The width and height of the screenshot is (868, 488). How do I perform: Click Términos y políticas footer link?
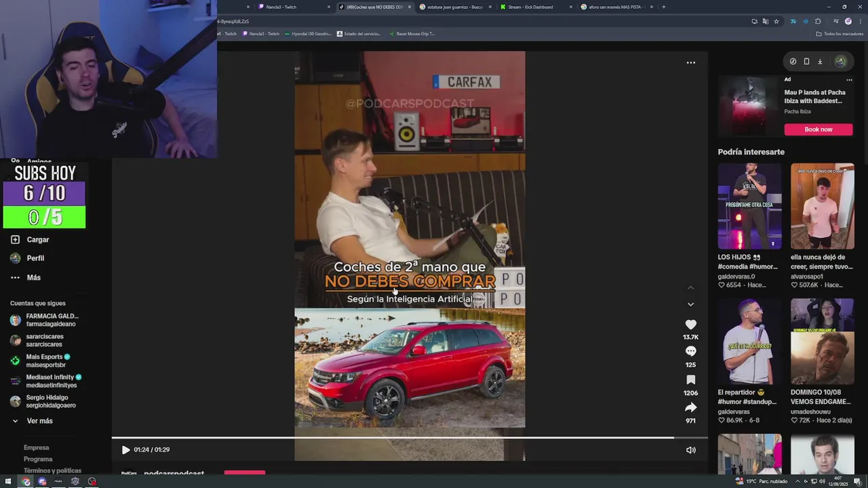pyautogui.click(x=52, y=470)
